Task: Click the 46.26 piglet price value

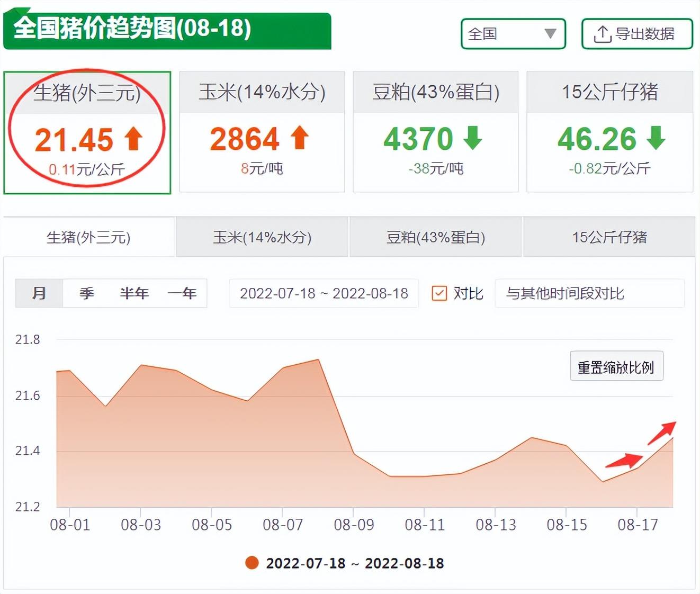Action: tap(597, 139)
